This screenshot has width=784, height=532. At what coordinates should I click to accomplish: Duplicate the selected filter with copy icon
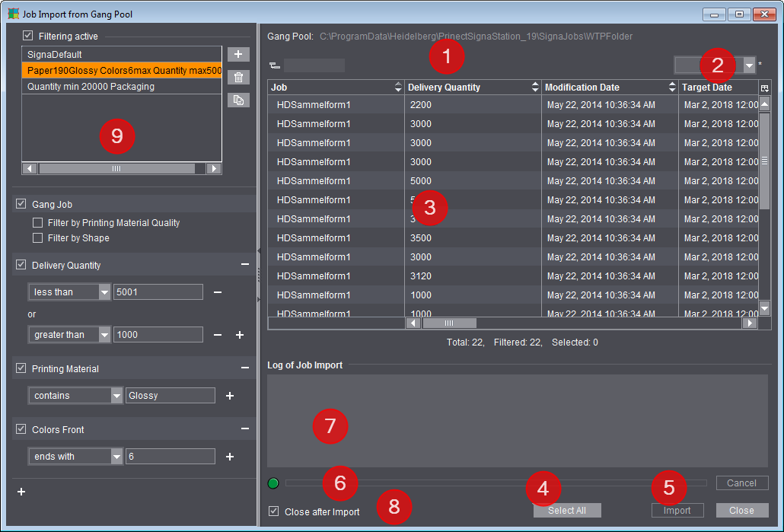tap(238, 100)
